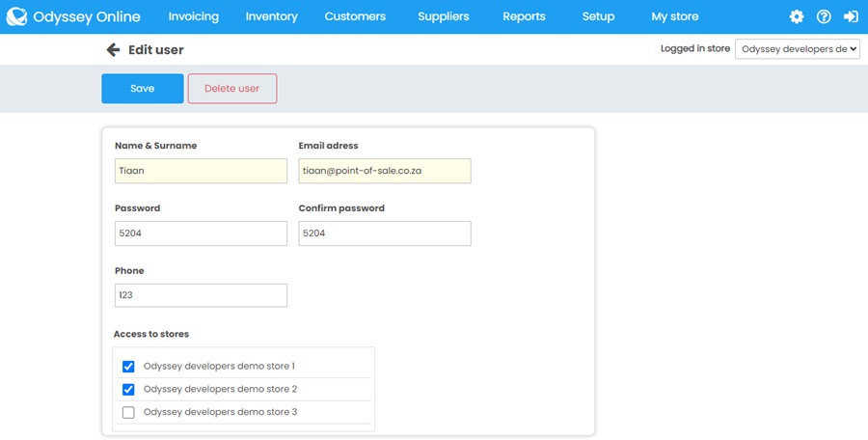Go to the My store menu
The width and height of the screenshot is (868, 440).
[674, 16]
